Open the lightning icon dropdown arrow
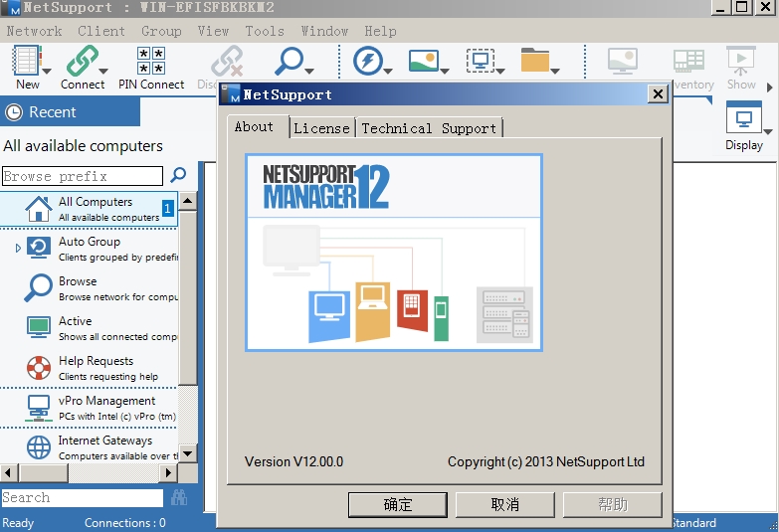Image resolution: width=779 pixels, height=532 pixels. [x=388, y=71]
